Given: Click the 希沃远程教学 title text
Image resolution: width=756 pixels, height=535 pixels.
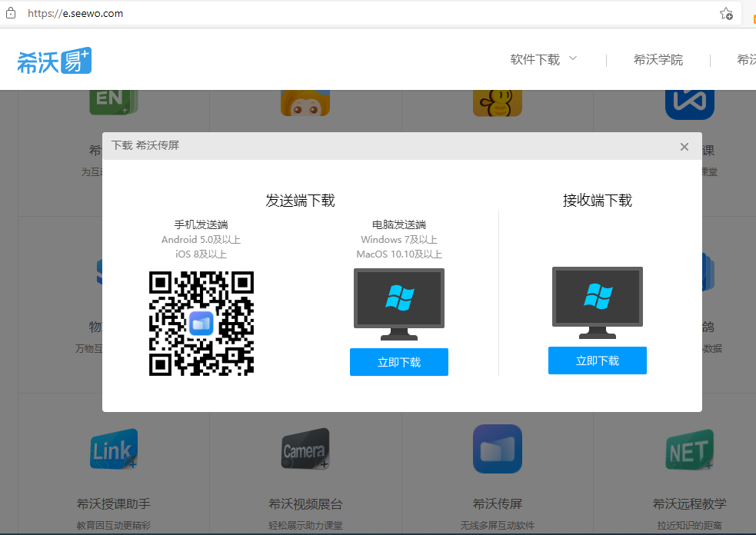Looking at the screenshot, I should click(x=689, y=504).
